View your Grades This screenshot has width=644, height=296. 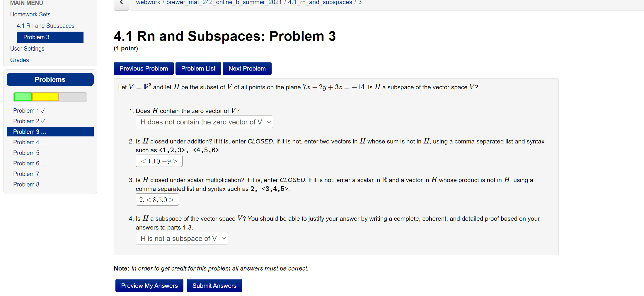coord(19,60)
